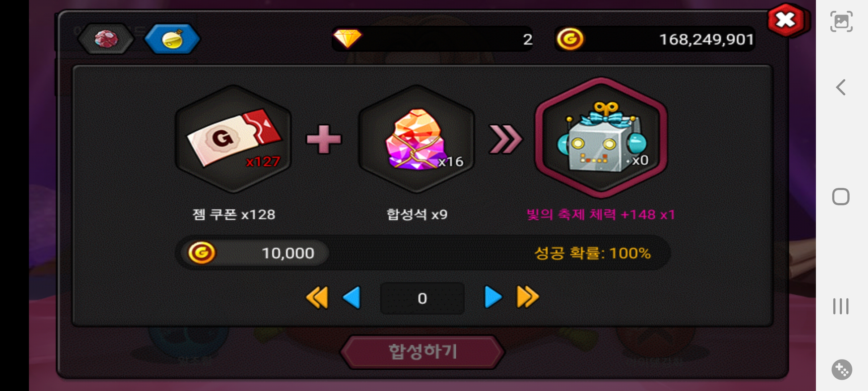
Task: Tap the Android back chevron
Action: (x=841, y=87)
